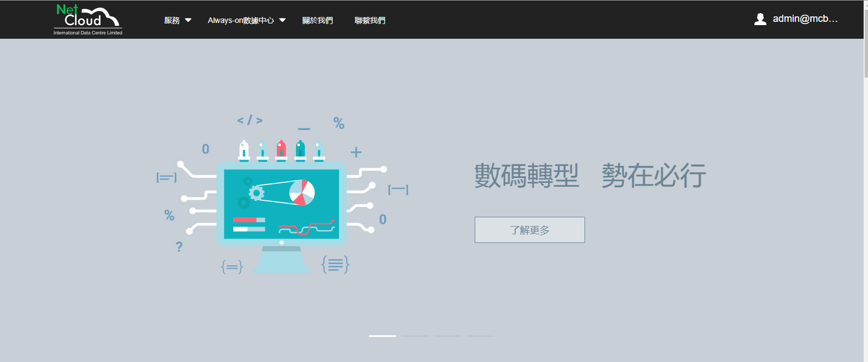The height and width of the screenshot is (362, 868).
Task: Click the user profile icon
Action: click(760, 19)
